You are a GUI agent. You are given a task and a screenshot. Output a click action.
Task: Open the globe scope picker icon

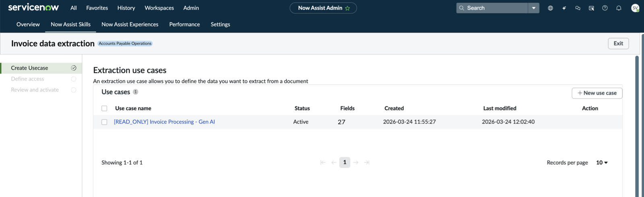tap(550, 8)
